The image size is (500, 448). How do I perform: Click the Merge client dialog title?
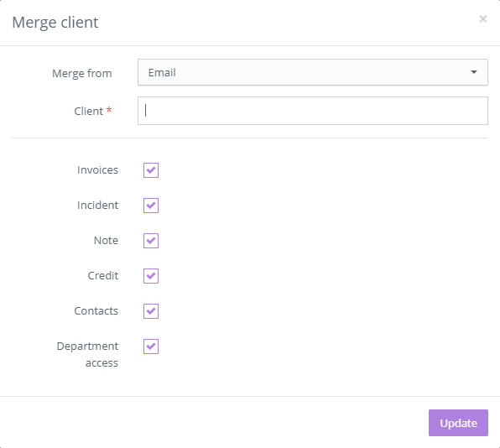(x=55, y=23)
